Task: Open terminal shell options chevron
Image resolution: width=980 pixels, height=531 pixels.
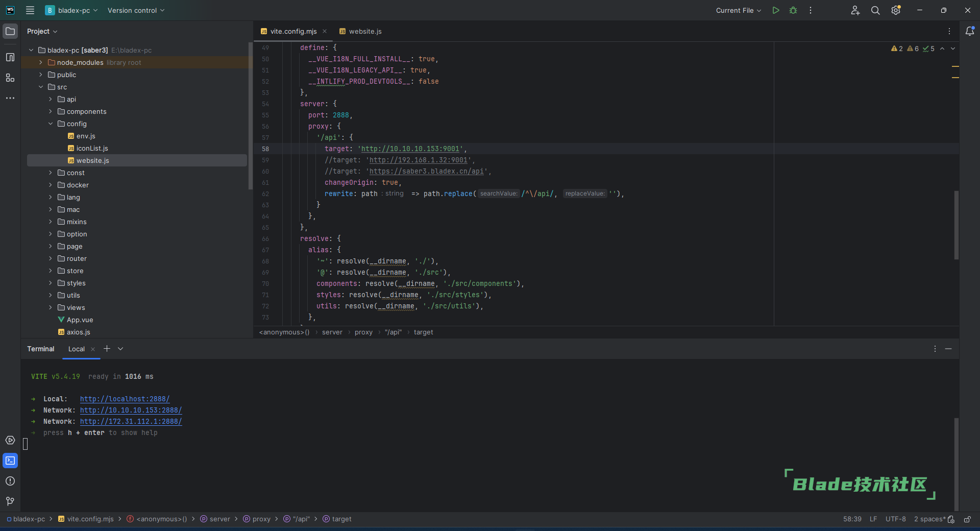Action: 120,349
